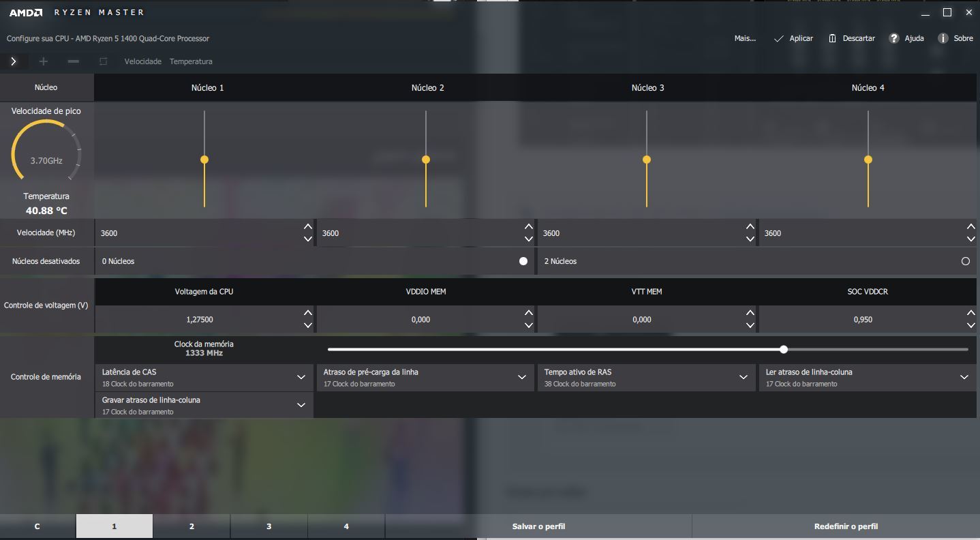Raise VDDIO MEM voltage with up arrow
The width and height of the screenshot is (980, 540).
pos(529,313)
